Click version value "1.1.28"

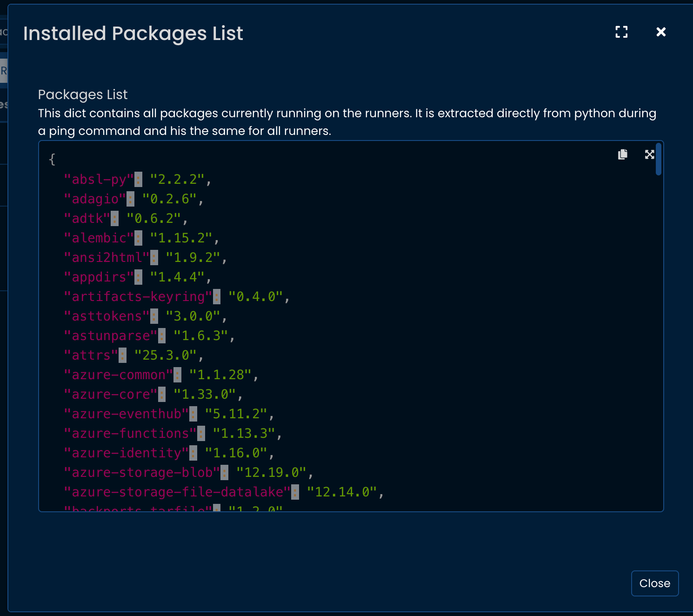220,375
